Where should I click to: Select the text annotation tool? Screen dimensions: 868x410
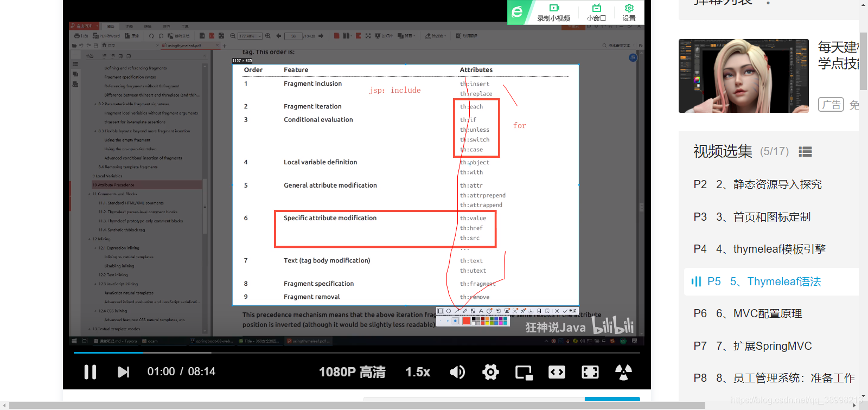481,311
